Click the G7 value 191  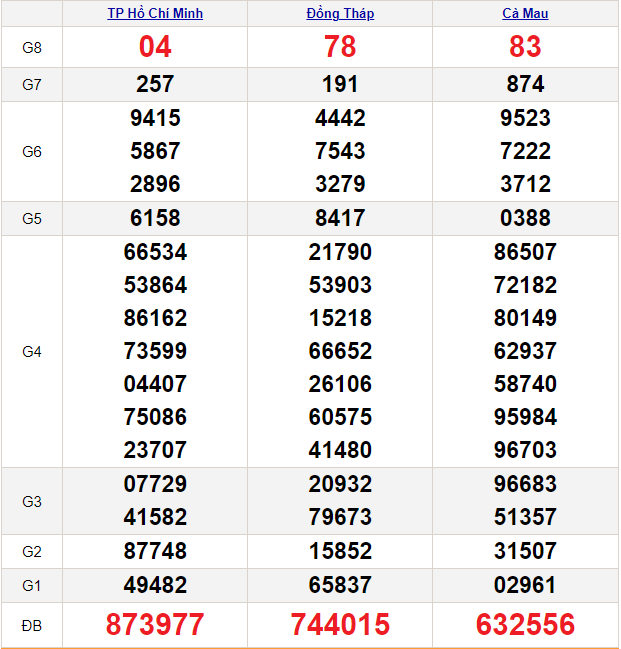[x=340, y=84]
